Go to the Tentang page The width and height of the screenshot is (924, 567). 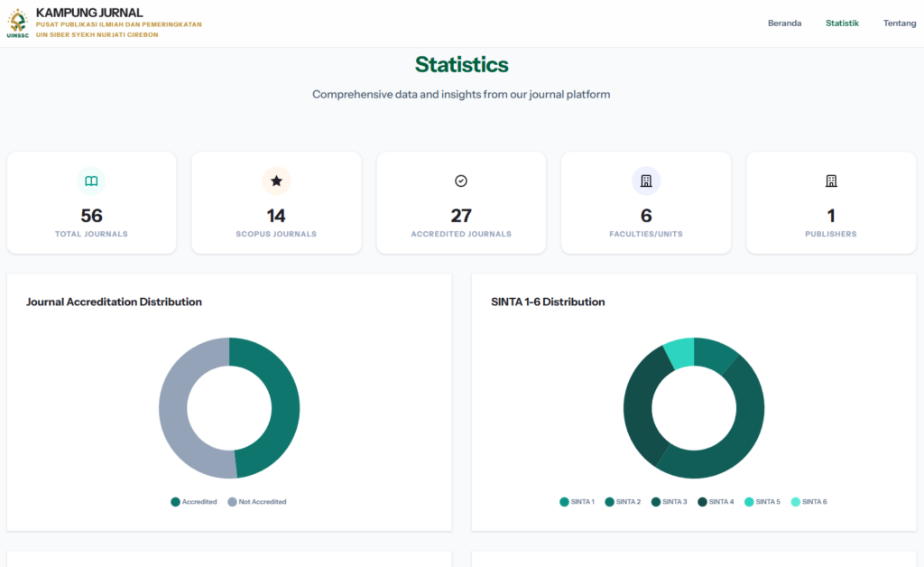[x=900, y=23]
